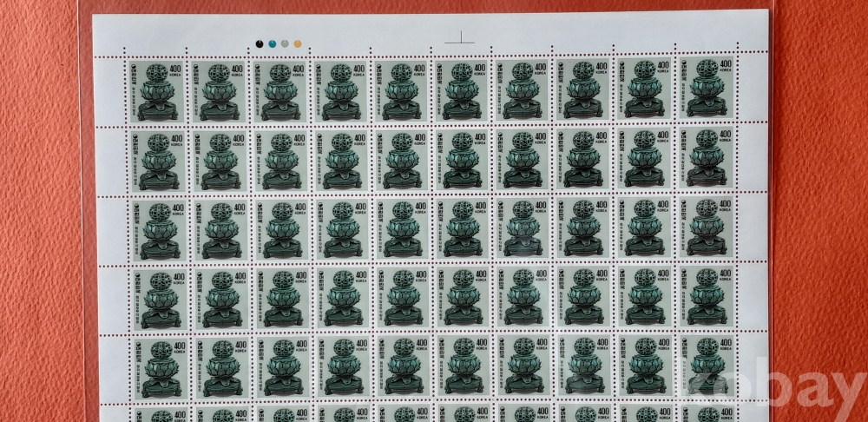868x422 pixels.
Task: Select the first stamp in the top row
Action: pos(156,89)
